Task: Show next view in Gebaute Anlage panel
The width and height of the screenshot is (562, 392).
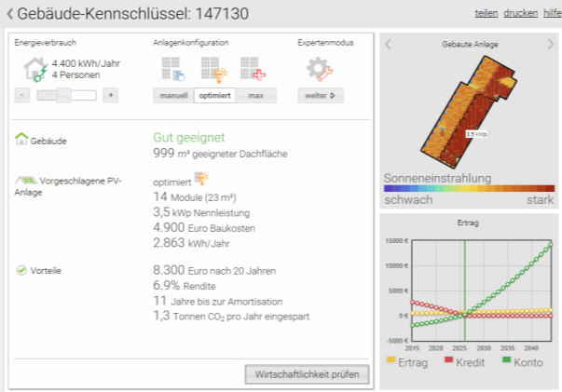Action: (x=550, y=45)
